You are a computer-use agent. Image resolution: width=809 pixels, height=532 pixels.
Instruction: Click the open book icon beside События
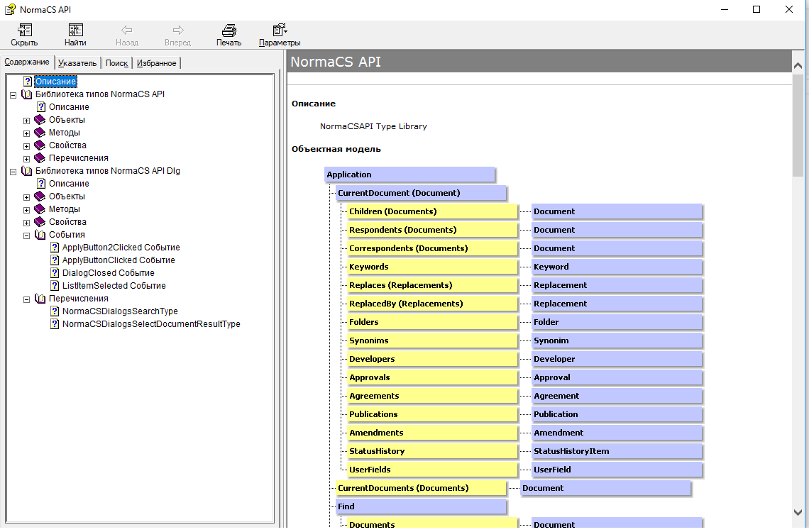point(40,235)
